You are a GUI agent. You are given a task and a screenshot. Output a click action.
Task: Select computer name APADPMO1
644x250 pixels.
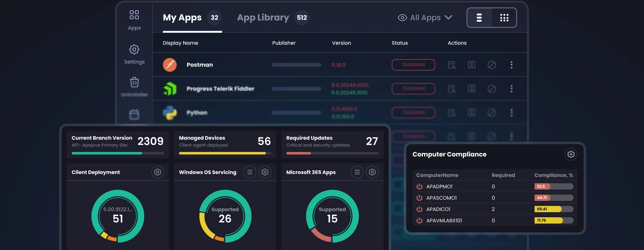pos(439,186)
